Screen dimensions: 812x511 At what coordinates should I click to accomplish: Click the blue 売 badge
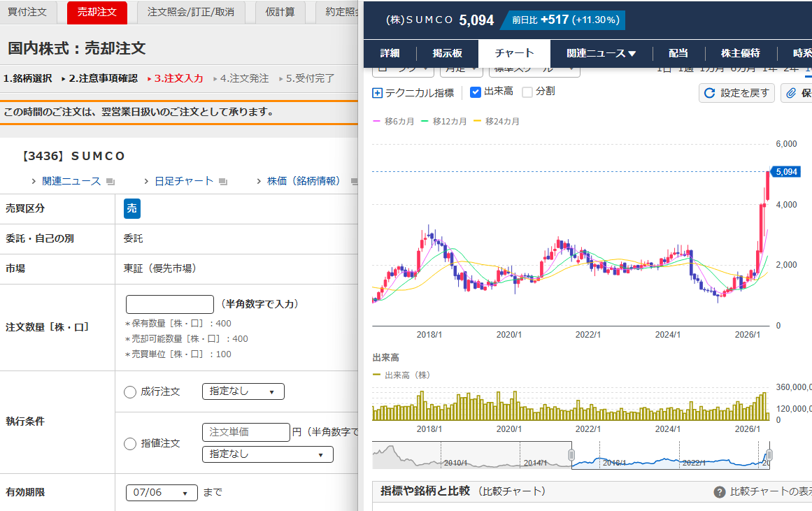132,208
